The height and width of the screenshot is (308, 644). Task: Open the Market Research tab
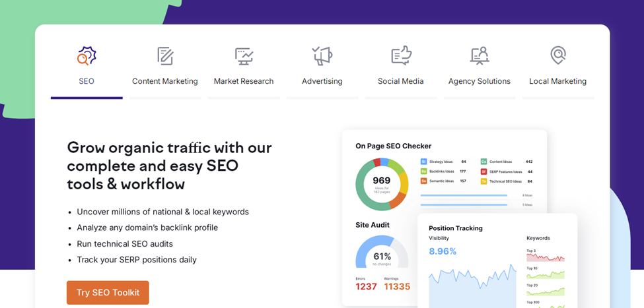[x=244, y=81]
